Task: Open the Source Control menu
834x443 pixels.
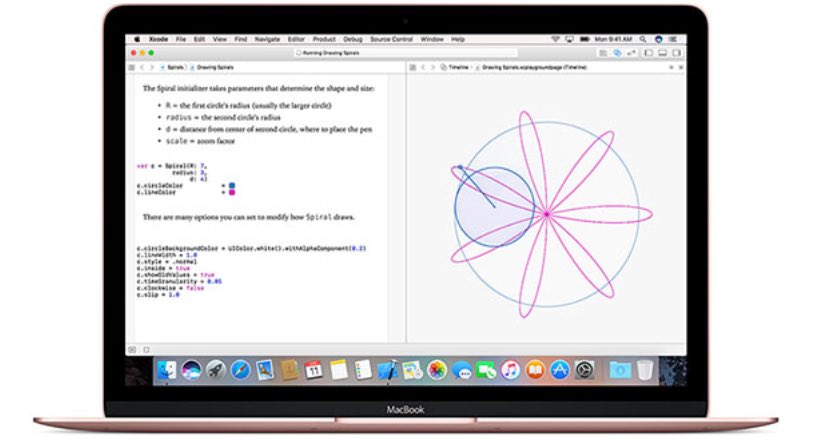Action: [391, 39]
